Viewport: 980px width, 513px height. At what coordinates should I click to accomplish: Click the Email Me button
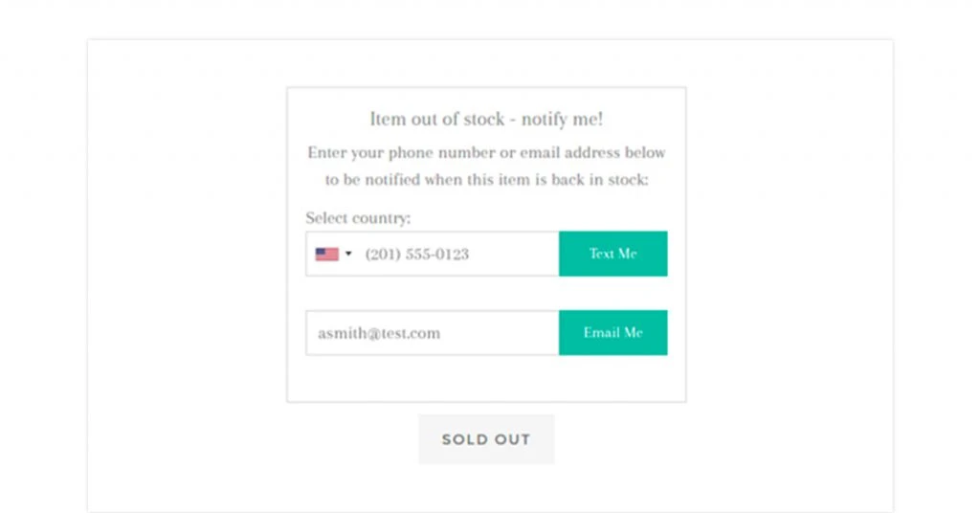coord(613,333)
